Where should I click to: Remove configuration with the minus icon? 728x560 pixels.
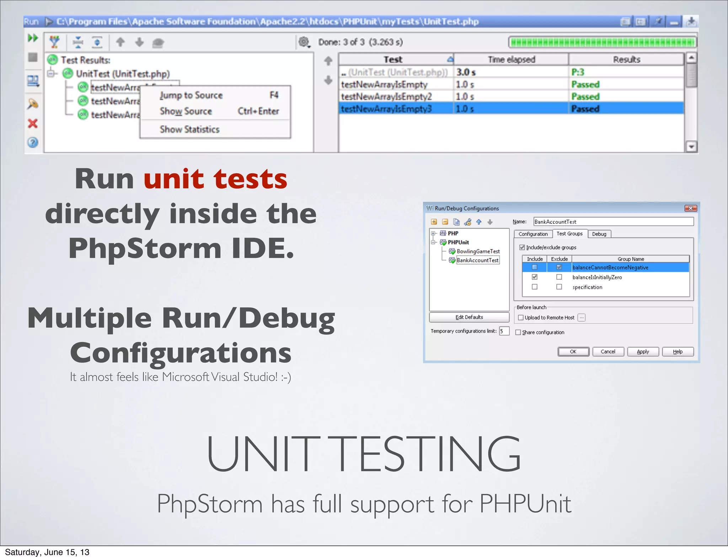pyautogui.click(x=445, y=222)
